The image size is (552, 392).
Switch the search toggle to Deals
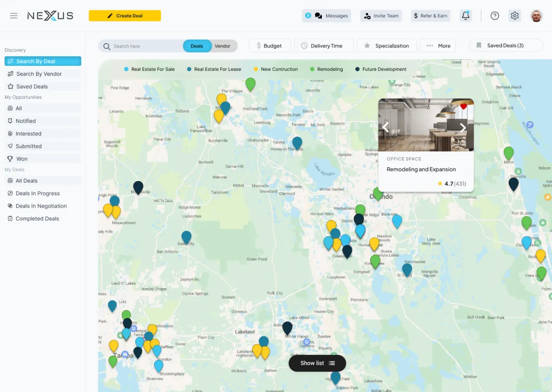tap(197, 46)
